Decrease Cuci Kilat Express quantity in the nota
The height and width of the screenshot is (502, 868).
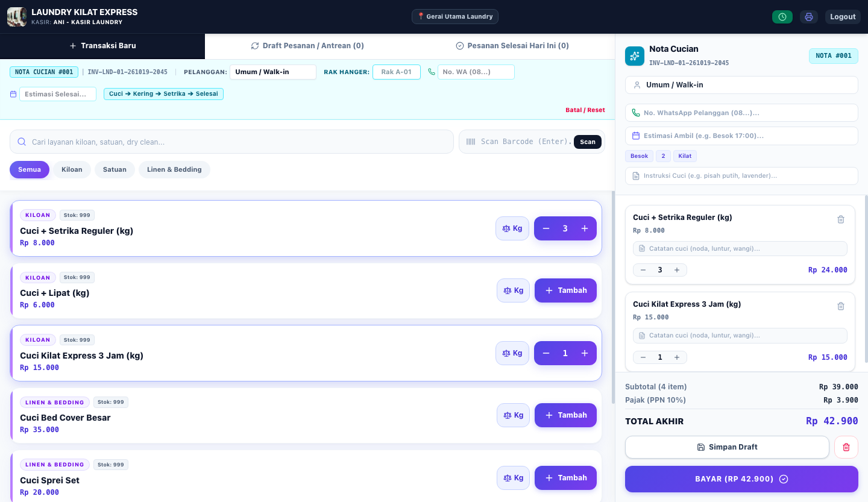(643, 357)
